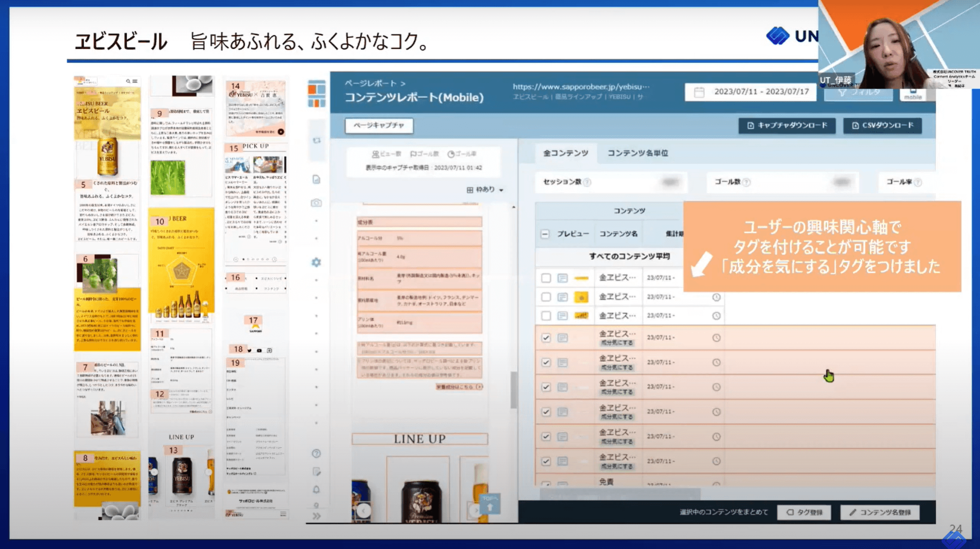
Task: Switch to the 全コンテンツ tab
Action: click(x=565, y=153)
